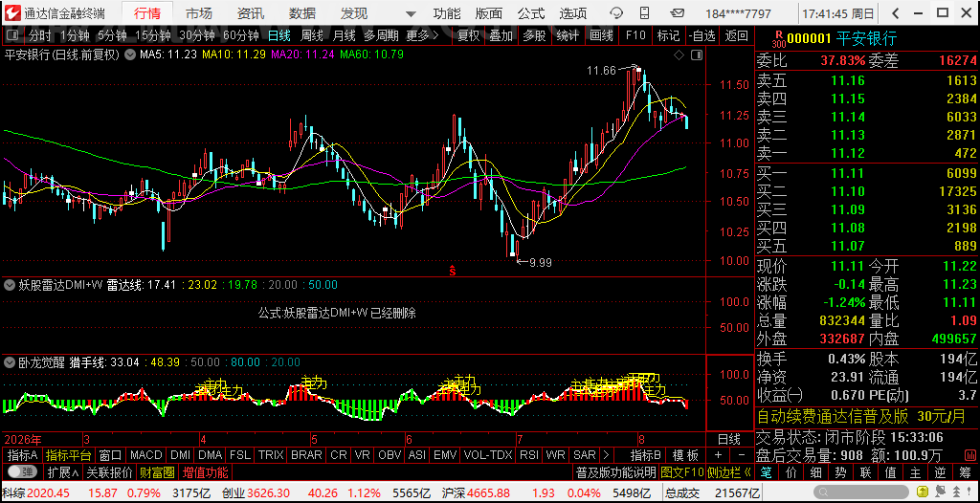Select the 15分钟 period
980x503 pixels.
pyautogui.click(x=153, y=35)
